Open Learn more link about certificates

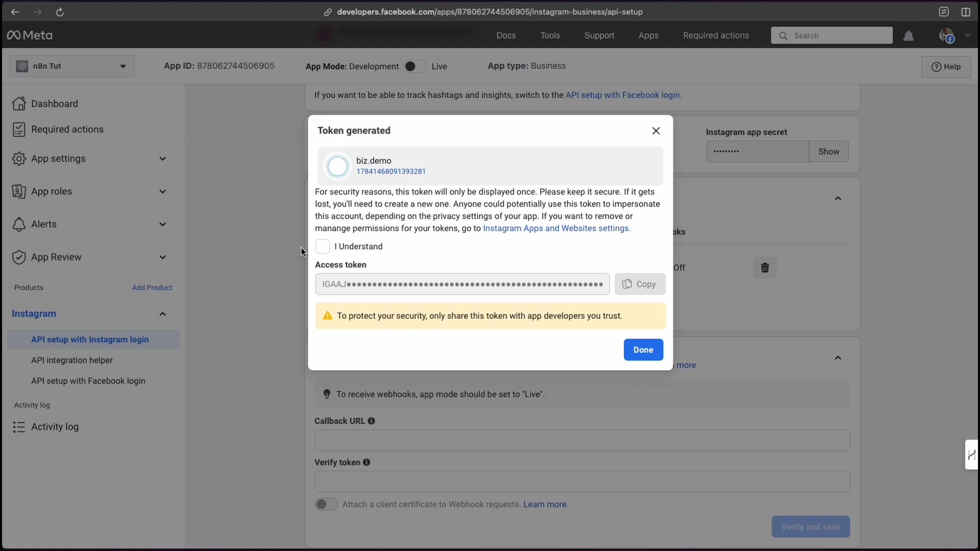point(545,504)
